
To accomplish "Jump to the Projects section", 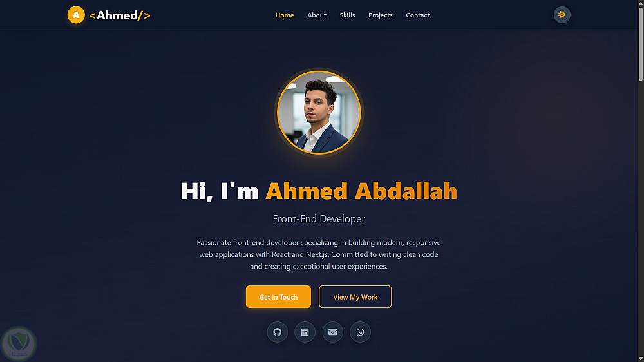I will coord(381,15).
